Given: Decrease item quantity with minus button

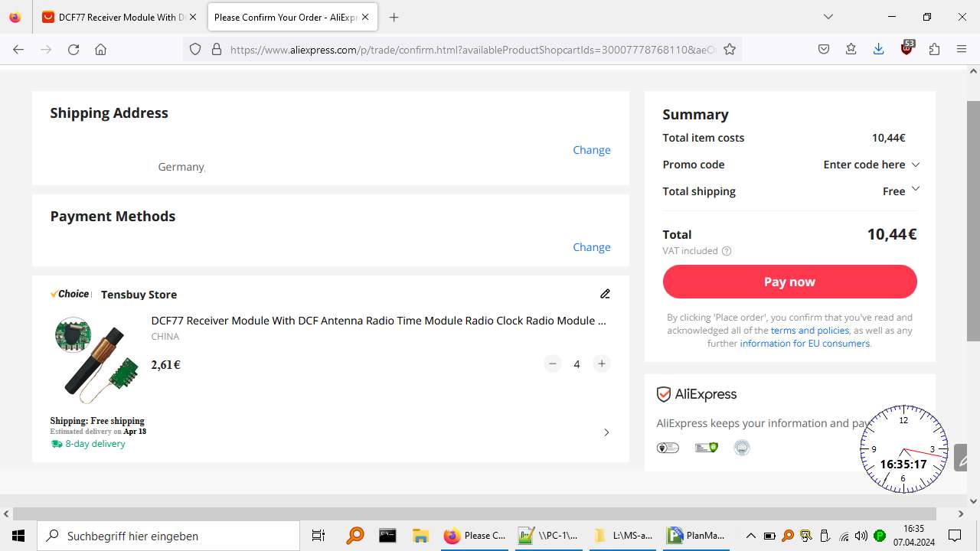Looking at the screenshot, I should [553, 364].
